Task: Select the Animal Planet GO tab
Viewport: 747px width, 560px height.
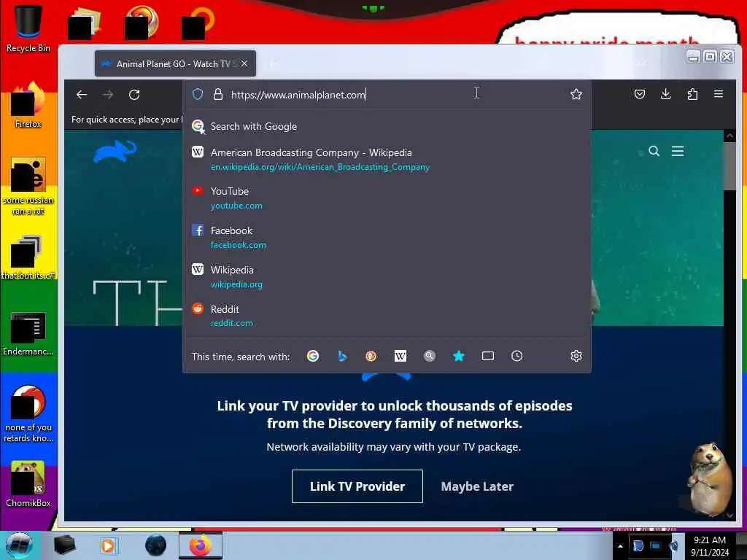Action: tap(175, 64)
